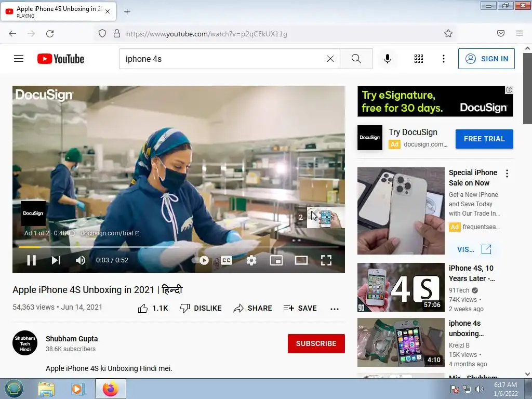Open the system volume tray icon
This screenshot has height=399, width=532.
(480, 389)
